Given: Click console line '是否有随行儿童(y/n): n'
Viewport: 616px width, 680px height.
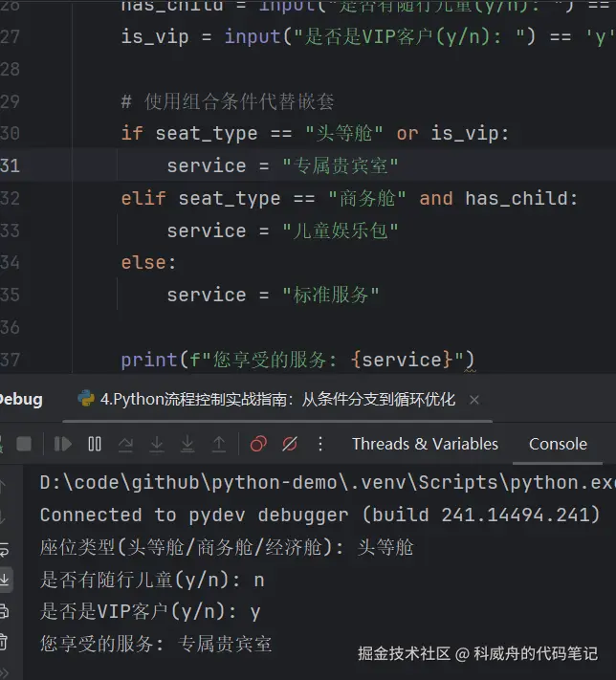Looking at the screenshot, I should [152, 580].
